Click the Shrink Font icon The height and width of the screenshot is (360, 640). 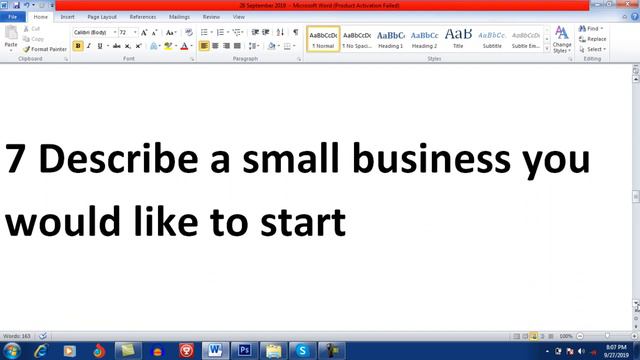coord(154,32)
